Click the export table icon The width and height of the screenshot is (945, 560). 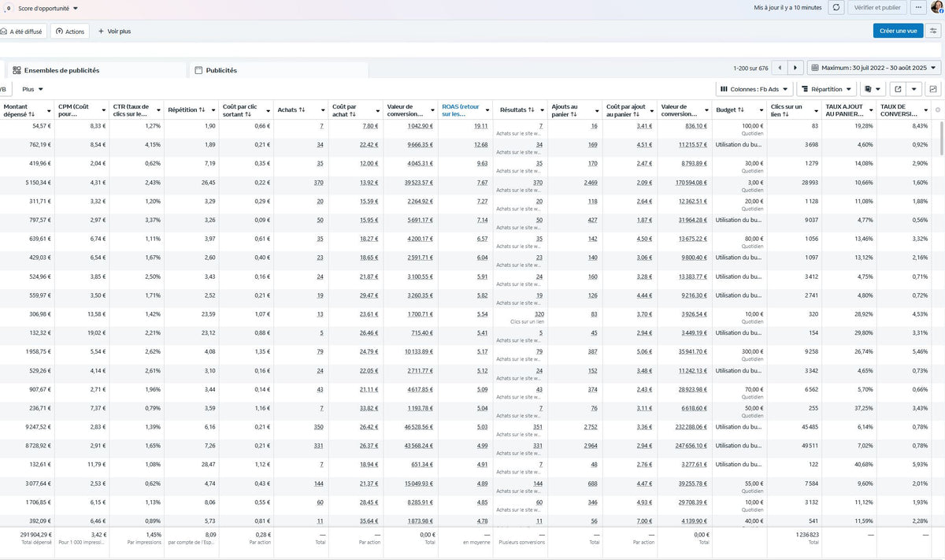click(896, 89)
